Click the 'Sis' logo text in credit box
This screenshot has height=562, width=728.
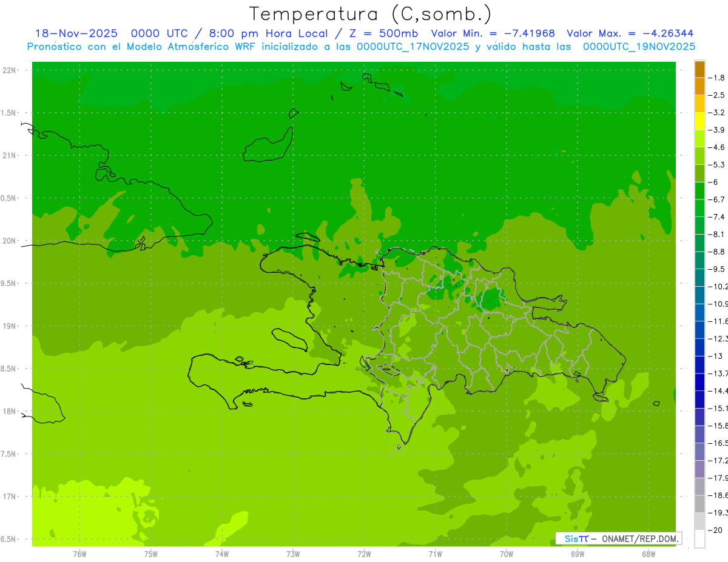tap(570, 538)
